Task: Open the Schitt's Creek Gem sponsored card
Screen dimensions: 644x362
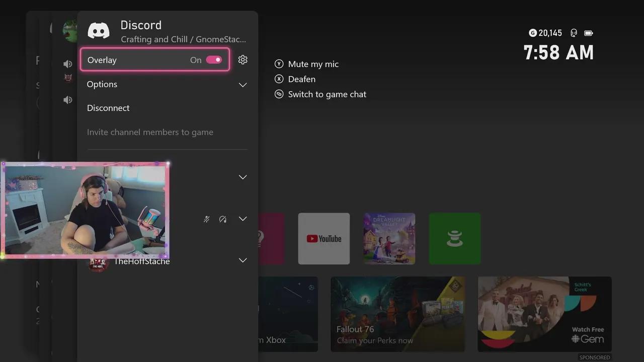Action: pos(545,314)
